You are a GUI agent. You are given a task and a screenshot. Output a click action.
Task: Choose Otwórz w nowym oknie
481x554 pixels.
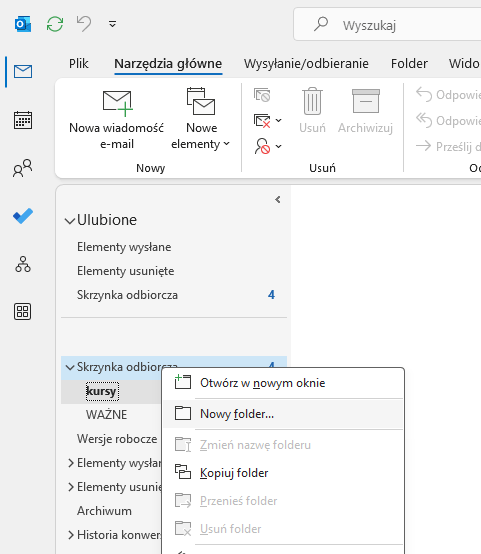pyautogui.click(x=283, y=383)
